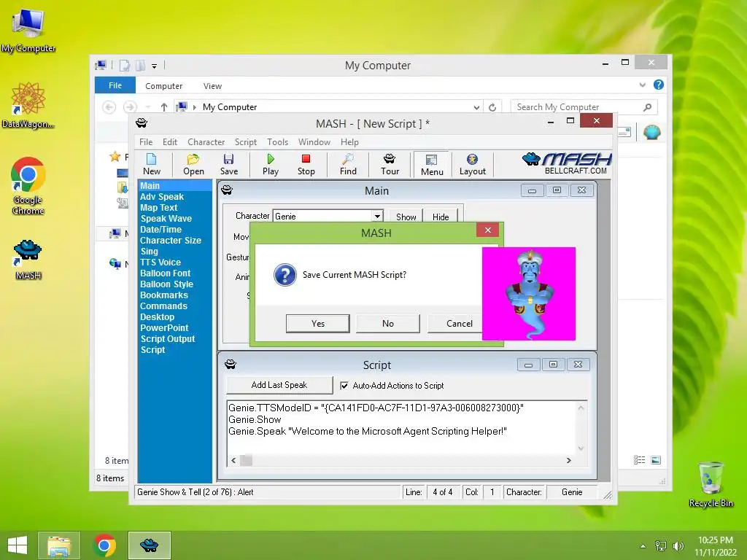The height and width of the screenshot is (560, 747).
Task: Click the Save floppy disk toolbar icon
Action: tap(228, 164)
